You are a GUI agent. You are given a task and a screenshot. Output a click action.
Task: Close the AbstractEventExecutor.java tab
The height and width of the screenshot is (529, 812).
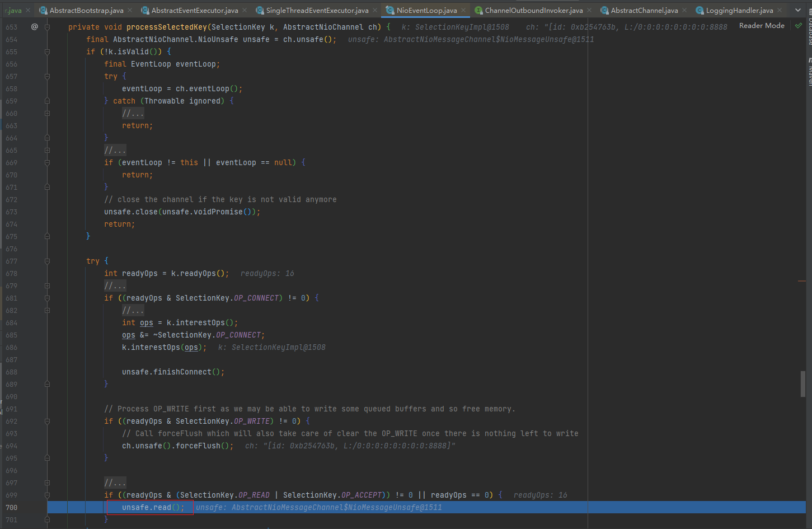245,10
